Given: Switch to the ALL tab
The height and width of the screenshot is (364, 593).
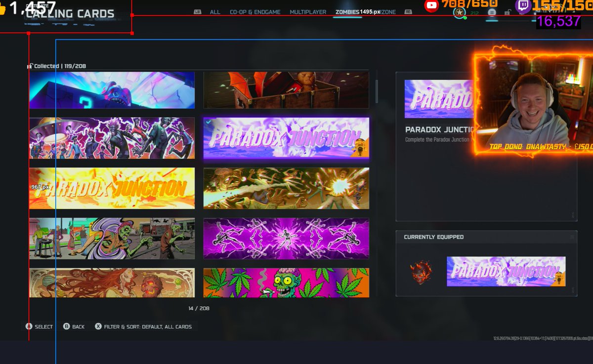Looking at the screenshot, I should (x=215, y=12).
